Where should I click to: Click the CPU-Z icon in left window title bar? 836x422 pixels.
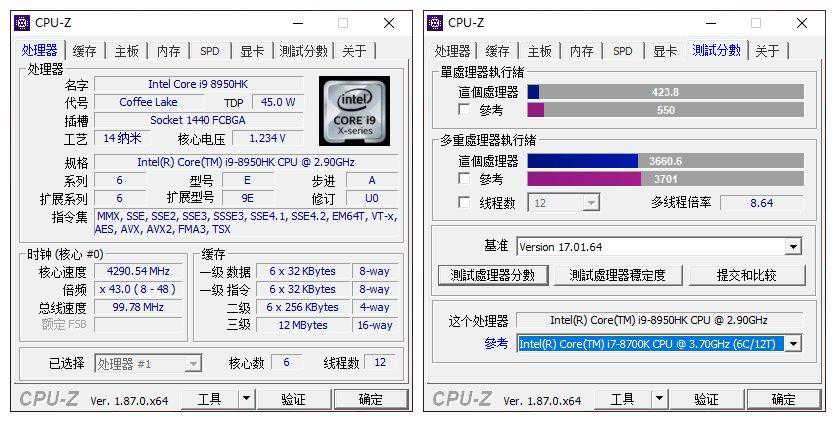pyautogui.click(x=23, y=22)
